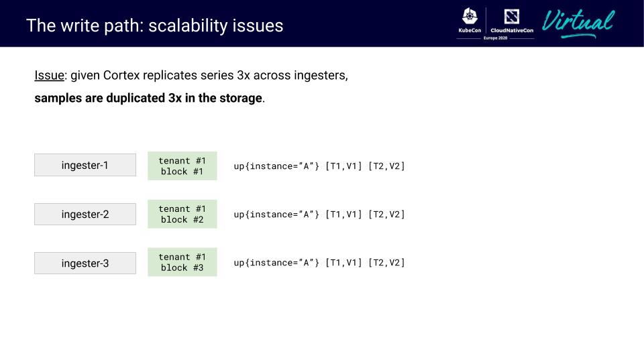The height and width of the screenshot is (362, 644).
Task: Click the slide title 'The write path: scalability issues'
Action: [154, 25]
